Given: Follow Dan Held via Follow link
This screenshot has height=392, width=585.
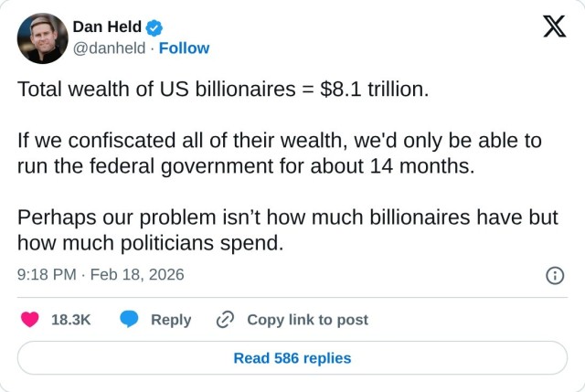Looking at the screenshot, I should pos(184,48).
